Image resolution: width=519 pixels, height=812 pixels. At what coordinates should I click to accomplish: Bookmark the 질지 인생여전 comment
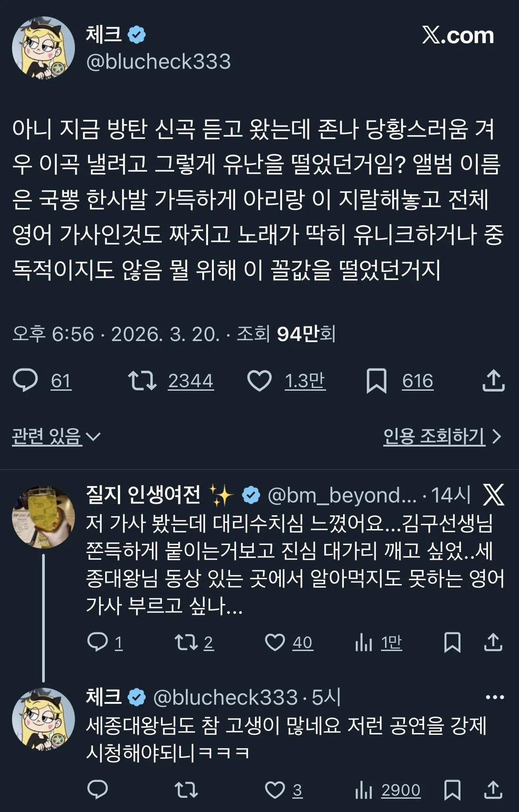pyautogui.click(x=452, y=642)
